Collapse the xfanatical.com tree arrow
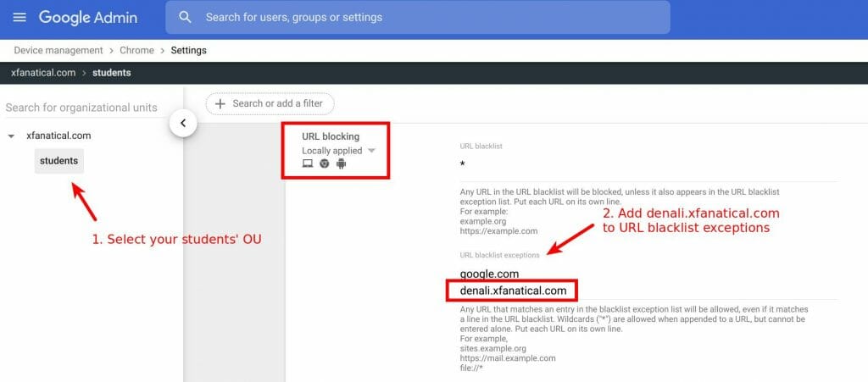 tap(11, 136)
